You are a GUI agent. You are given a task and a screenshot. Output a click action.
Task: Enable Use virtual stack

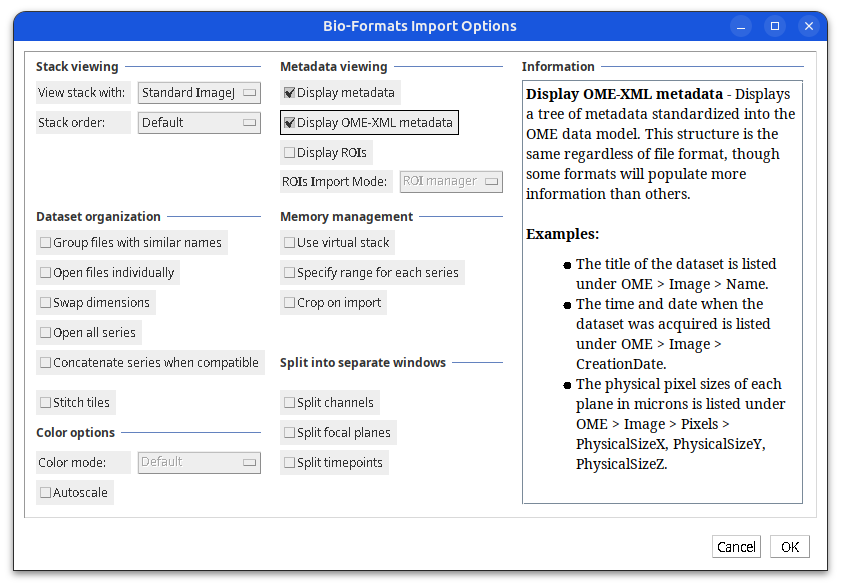coord(290,243)
